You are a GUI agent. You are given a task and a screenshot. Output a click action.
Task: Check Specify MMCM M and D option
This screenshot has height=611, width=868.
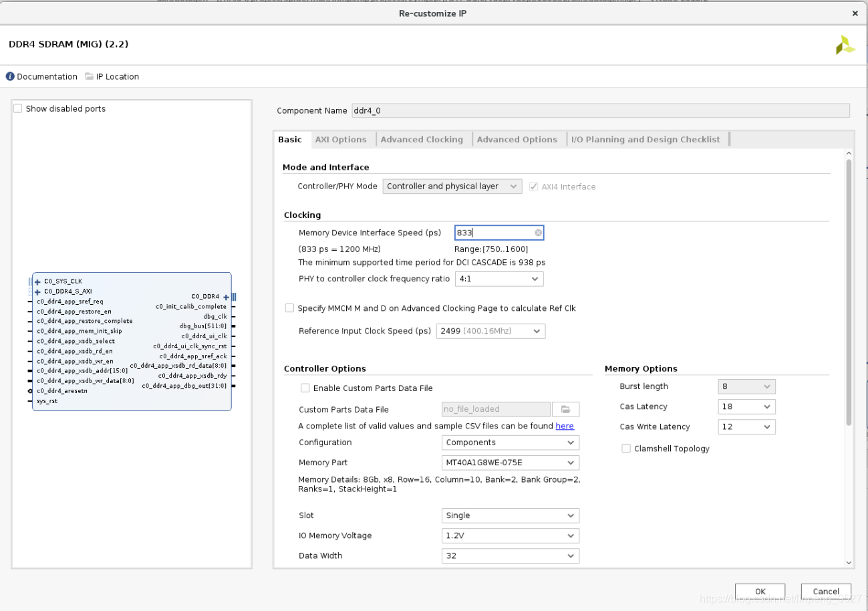289,308
